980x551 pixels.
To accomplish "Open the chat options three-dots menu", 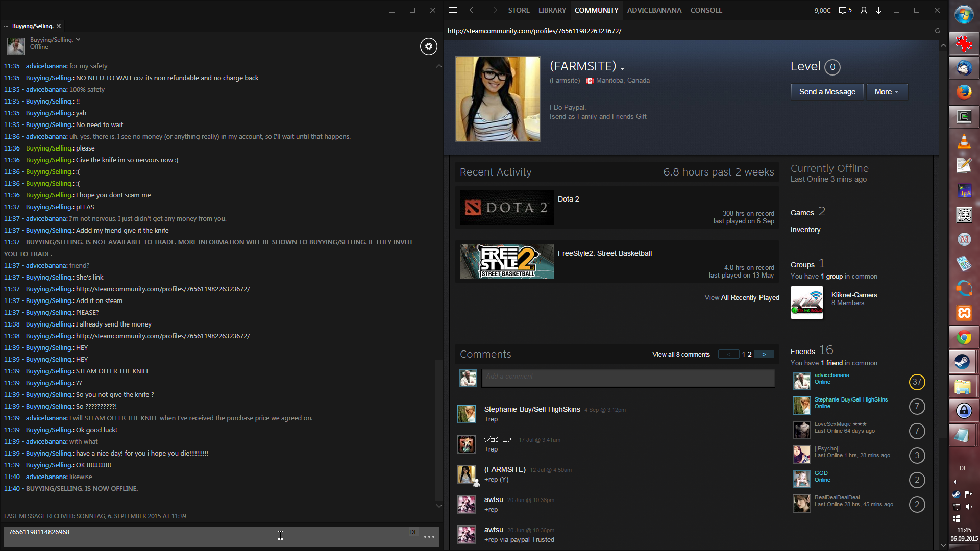I will tap(429, 537).
